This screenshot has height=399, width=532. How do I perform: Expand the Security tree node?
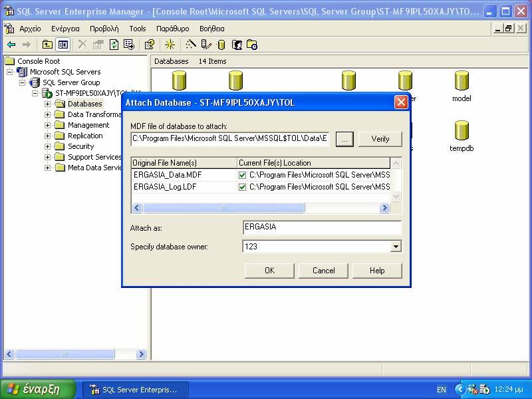[x=47, y=146]
